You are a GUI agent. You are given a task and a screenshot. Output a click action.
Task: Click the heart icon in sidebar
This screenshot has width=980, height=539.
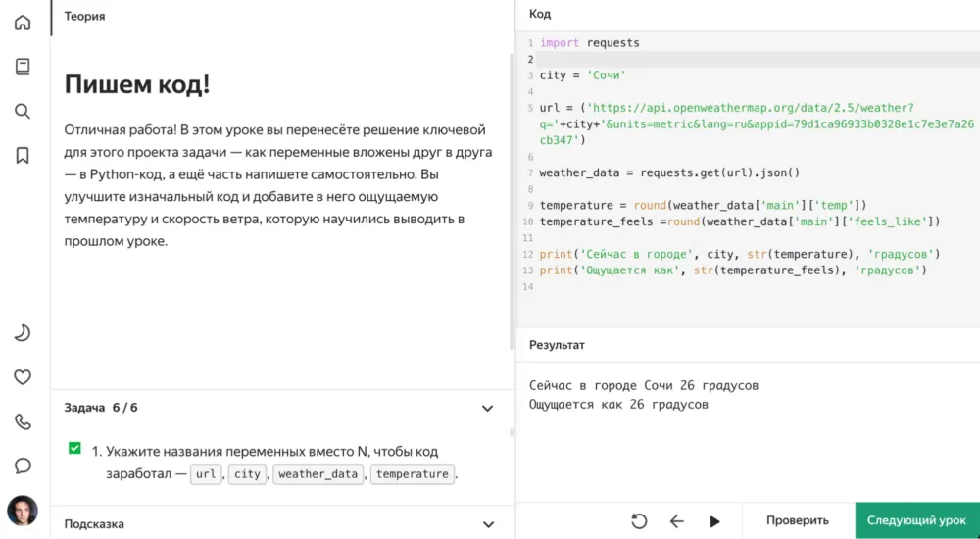click(23, 377)
